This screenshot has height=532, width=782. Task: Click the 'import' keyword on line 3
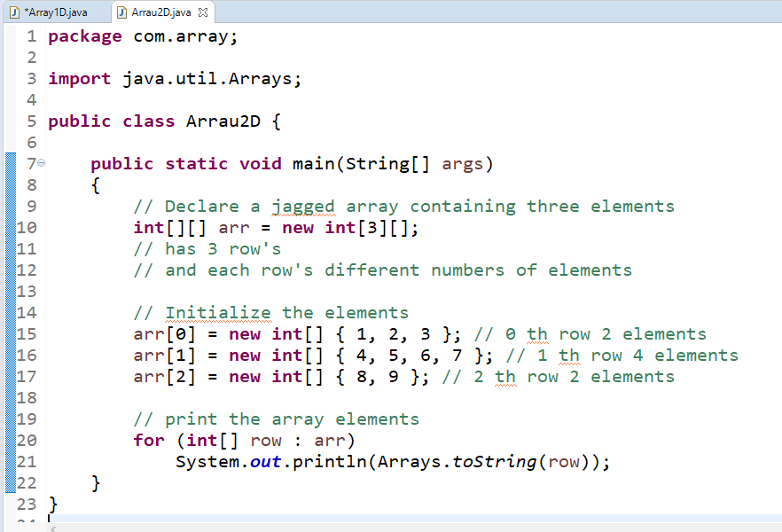(x=79, y=79)
